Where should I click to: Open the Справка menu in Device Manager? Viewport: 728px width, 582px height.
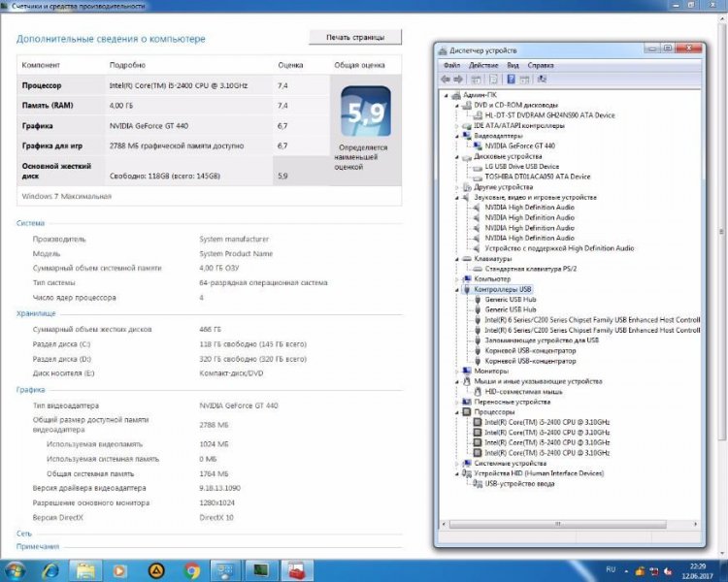[541, 65]
